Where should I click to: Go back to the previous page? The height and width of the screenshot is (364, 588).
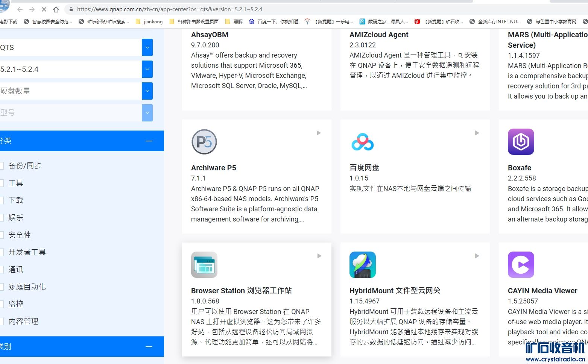[x=20, y=9]
